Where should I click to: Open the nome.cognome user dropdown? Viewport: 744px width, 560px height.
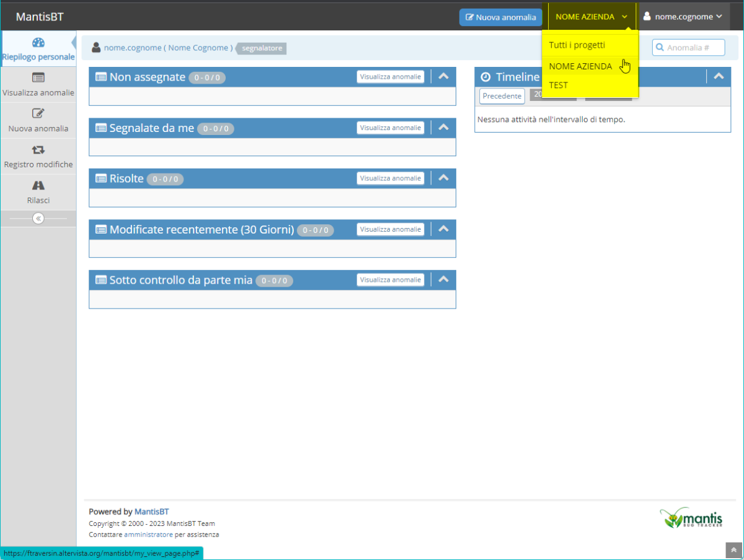point(683,17)
